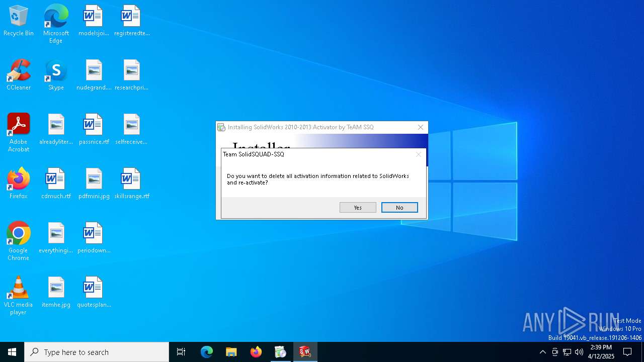Open Microsoft Edge from the taskbar
Viewport: 644px width, 362px height.
pos(207,352)
